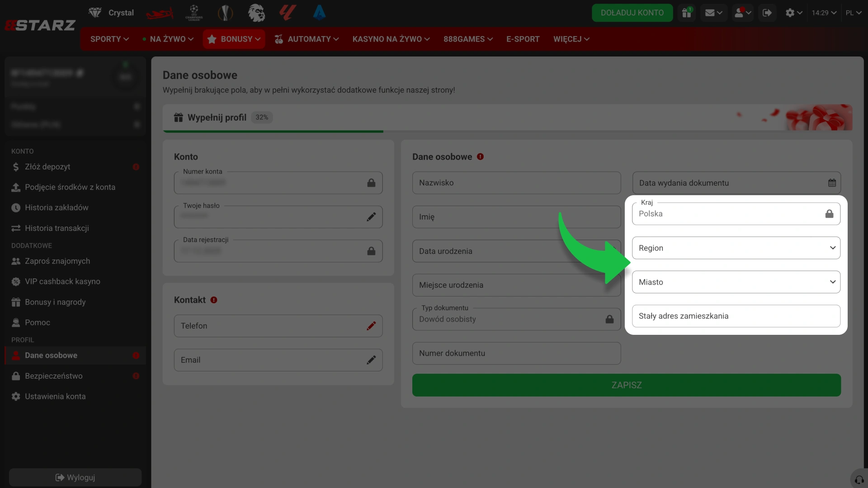Expand the Miasto dropdown
Viewport: 868px width, 488px height.
(x=736, y=282)
